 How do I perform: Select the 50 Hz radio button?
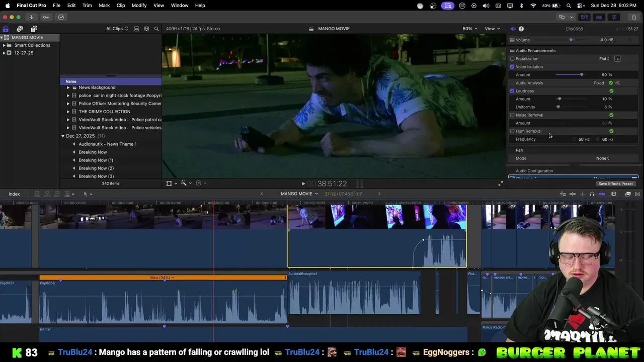575,139
